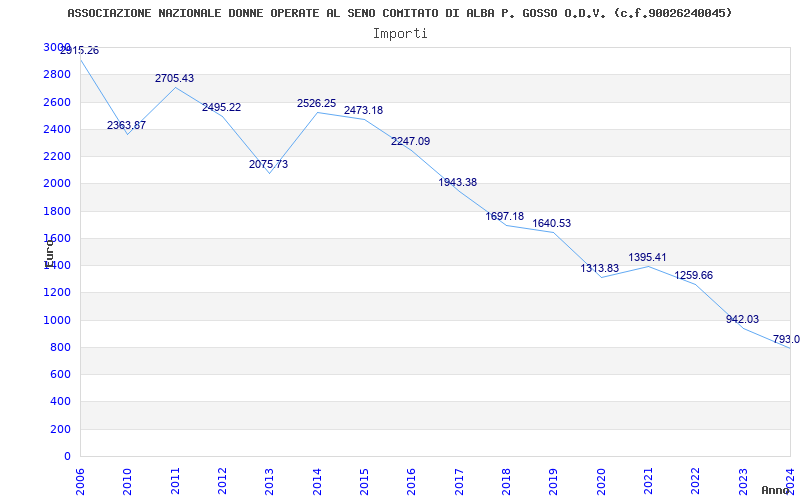Click the 1697.18 value label for 2018
This screenshot has width=800, height=500.
504,216
